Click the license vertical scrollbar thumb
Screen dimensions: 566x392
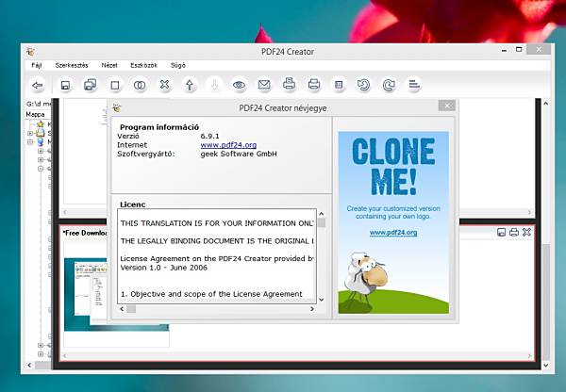click(x=322, y=223)
